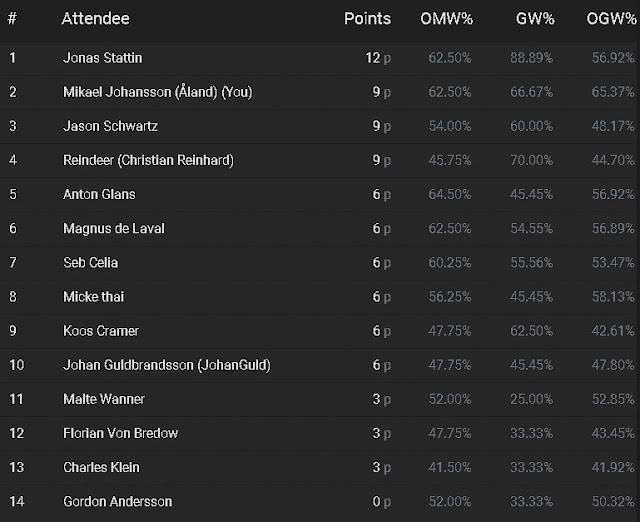Click Reindeer (Christian Reinhard) name

tap(149, 160)
